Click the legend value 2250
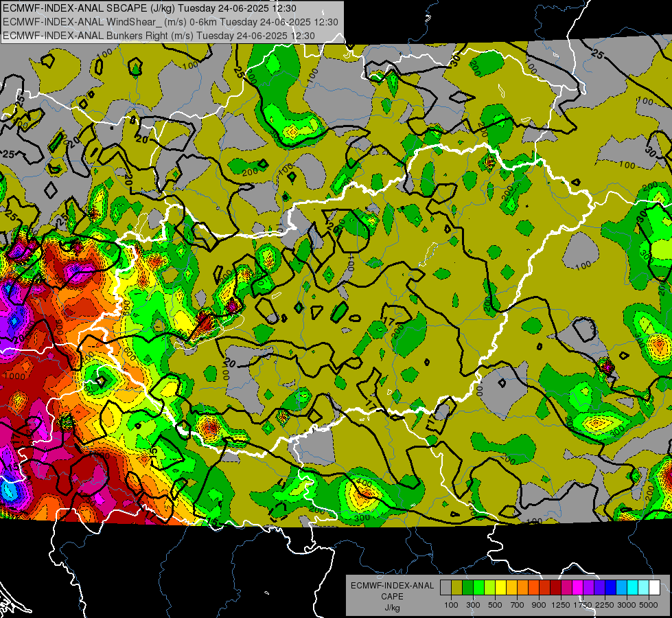This screenshot has width=672, height=618. pyautogui.click(x=605, y=605)
